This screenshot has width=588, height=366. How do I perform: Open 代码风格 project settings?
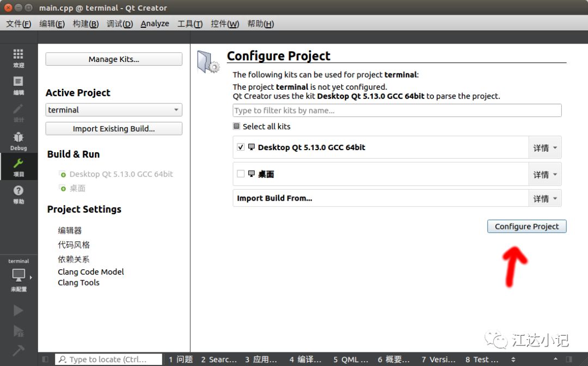73,245
